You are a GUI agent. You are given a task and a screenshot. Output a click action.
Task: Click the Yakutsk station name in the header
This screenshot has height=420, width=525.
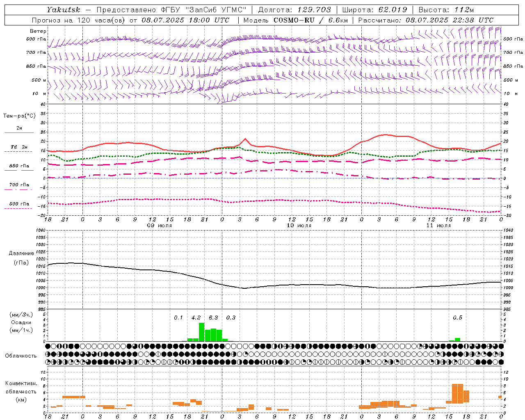[63, 10]
